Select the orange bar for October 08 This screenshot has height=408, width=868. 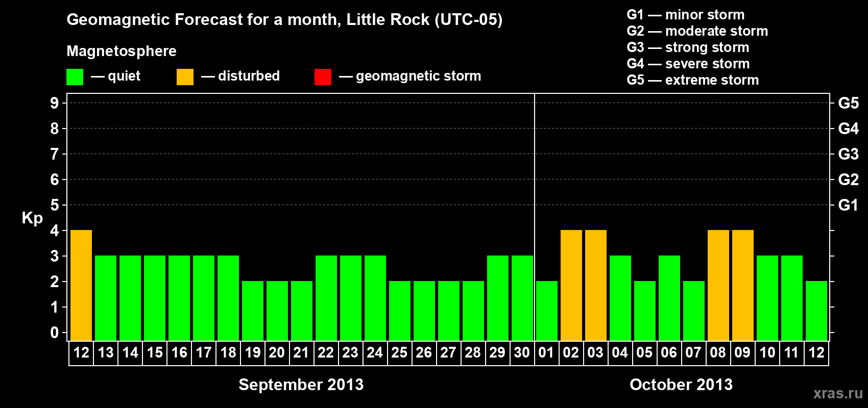(718, 285)
